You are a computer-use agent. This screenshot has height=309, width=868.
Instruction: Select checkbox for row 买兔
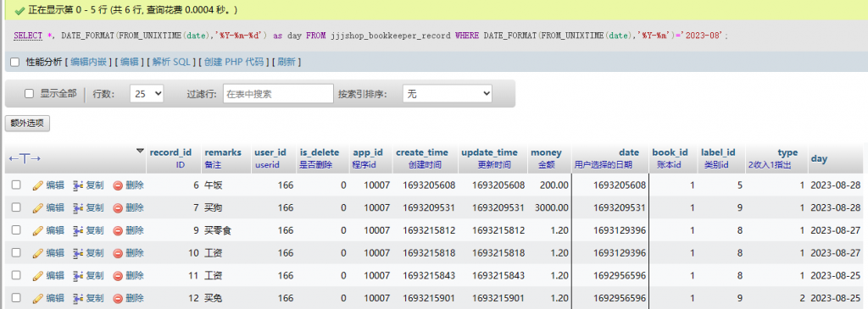pos(17,297)
